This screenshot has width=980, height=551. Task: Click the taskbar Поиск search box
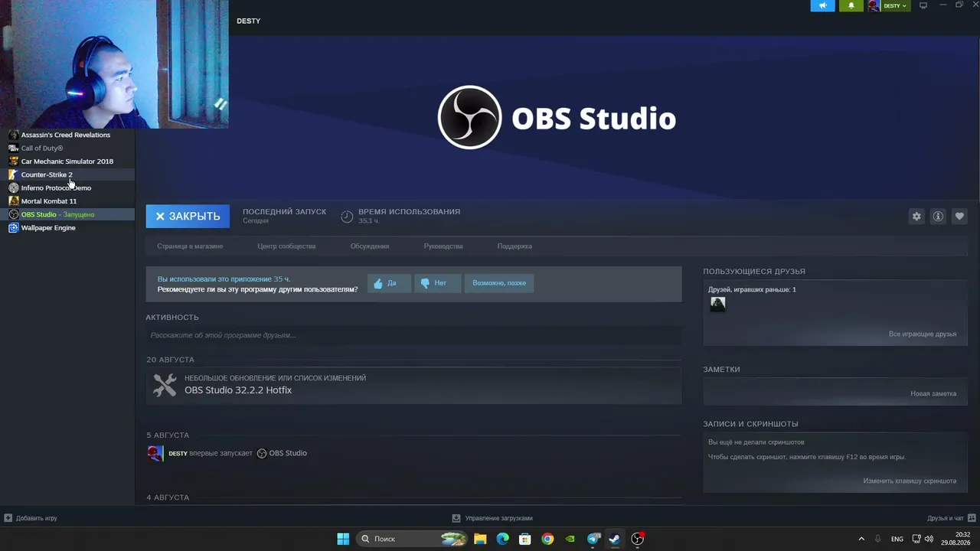point(412,539)
